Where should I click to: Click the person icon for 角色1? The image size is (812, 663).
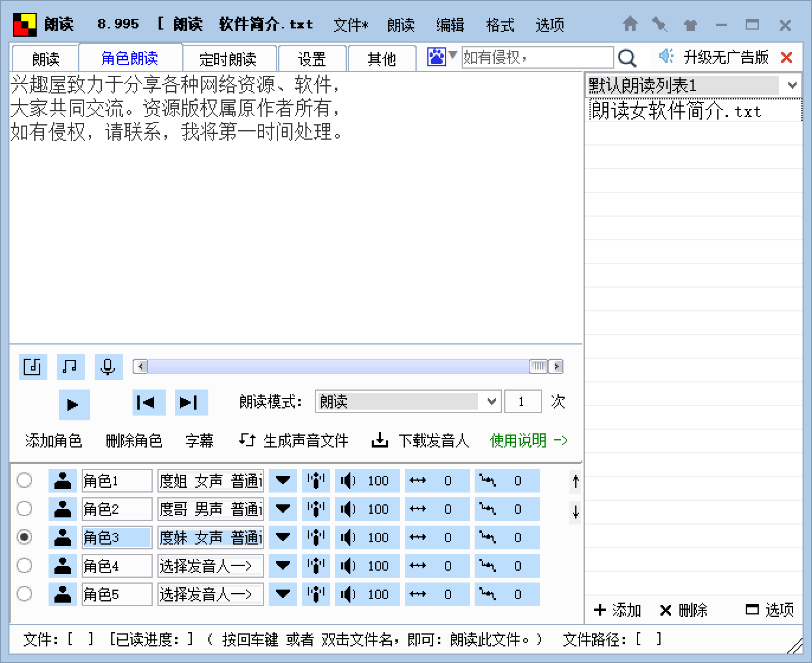(62, 481)
